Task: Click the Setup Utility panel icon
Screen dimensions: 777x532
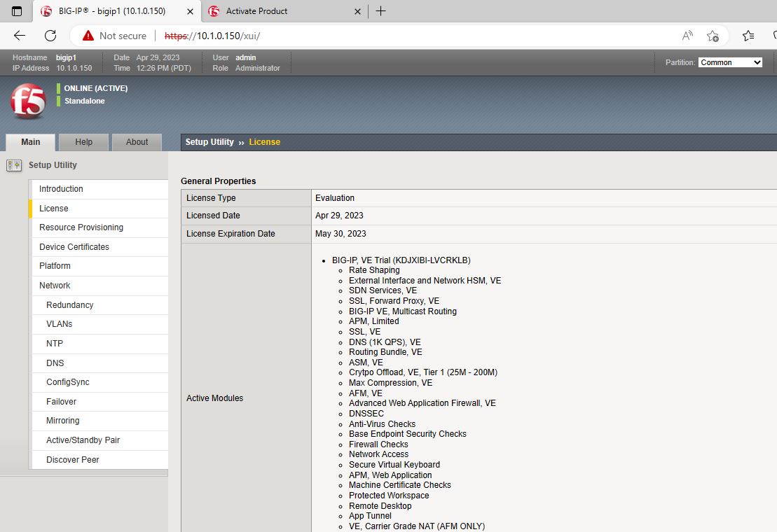Action: (x=14, y=165)
